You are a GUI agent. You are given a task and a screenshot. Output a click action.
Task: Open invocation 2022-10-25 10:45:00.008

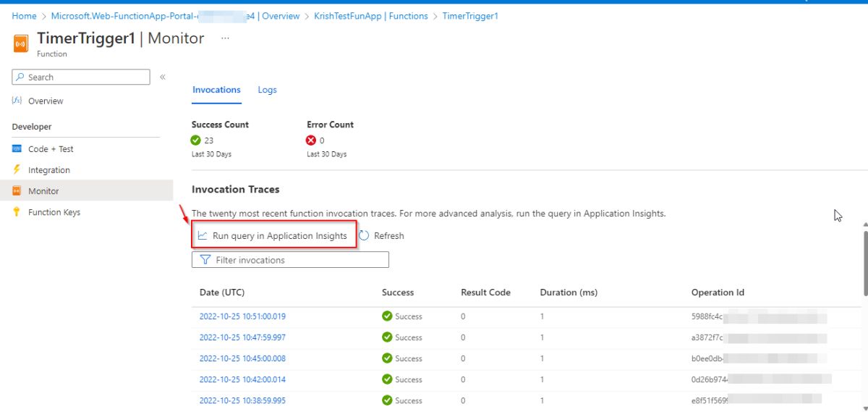(x=242, y=358)
